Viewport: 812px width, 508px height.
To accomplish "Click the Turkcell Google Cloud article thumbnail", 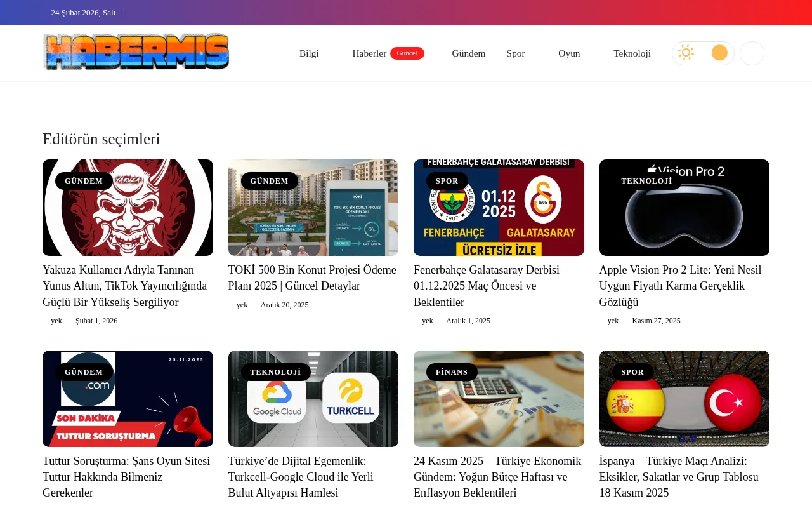I will (x=313, y=398).
